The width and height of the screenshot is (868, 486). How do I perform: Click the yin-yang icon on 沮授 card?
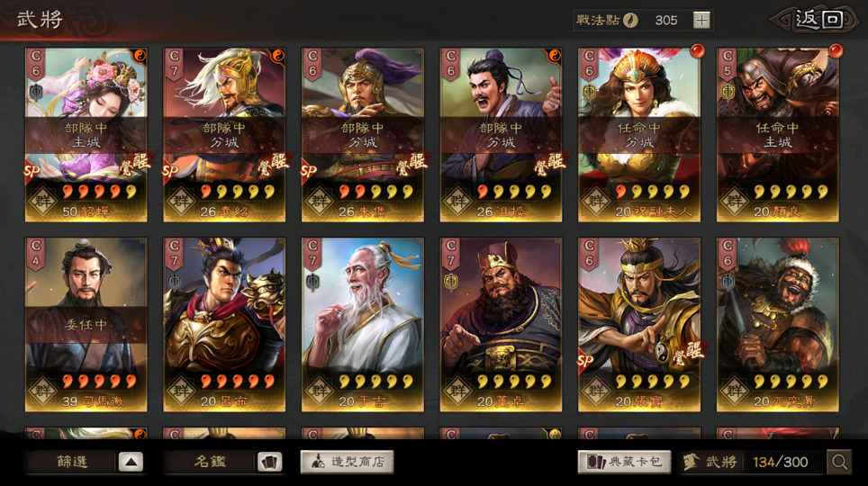(x=554, y=56)
